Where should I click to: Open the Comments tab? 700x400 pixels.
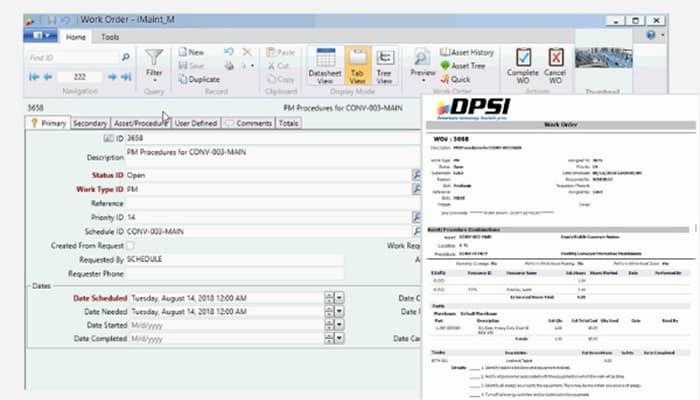click(x=248, y=123)
